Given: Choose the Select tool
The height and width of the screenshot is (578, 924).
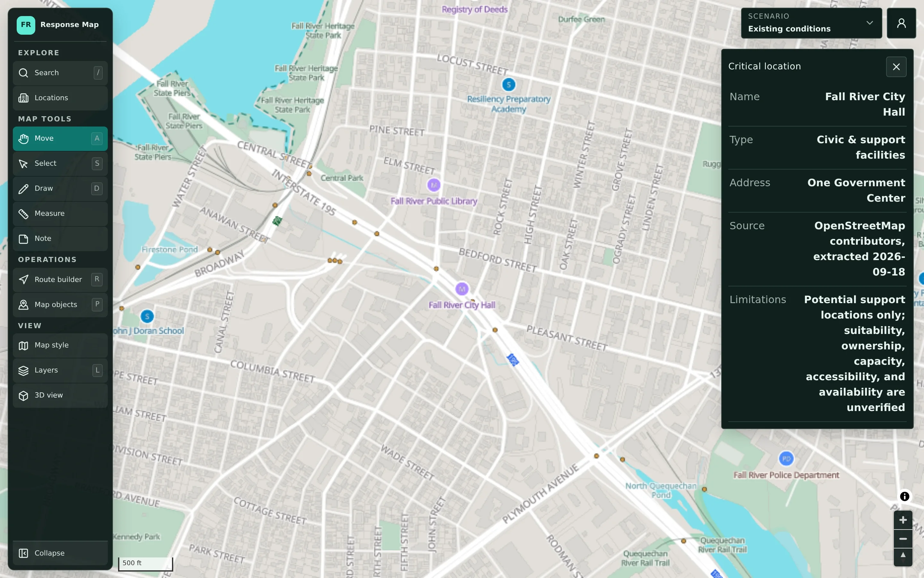Looking at the screenshot, I should pos(60,164).
